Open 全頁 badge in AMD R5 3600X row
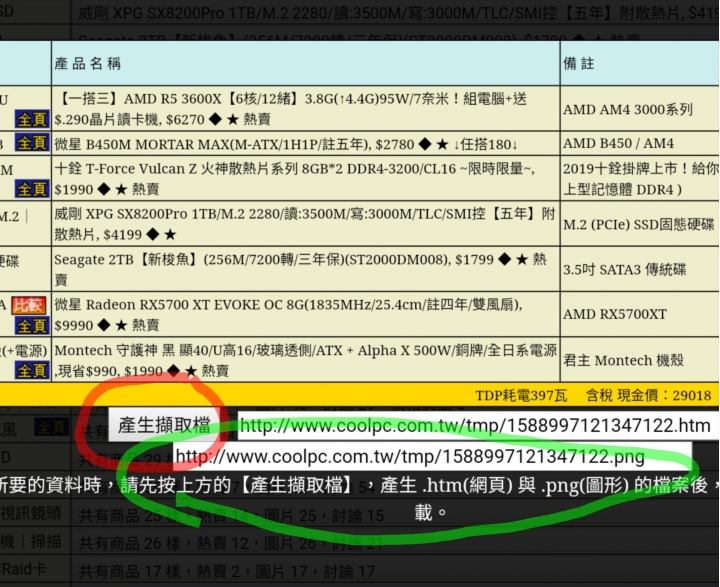Image resolution: width=720 pixels, height=587 pixels. click(32, 119)
